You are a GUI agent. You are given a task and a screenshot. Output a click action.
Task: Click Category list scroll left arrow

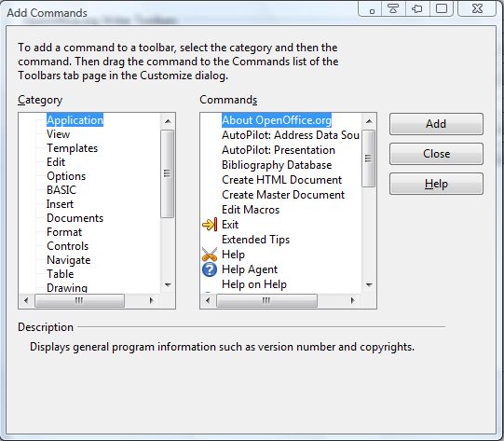click(x=26, y=300)
